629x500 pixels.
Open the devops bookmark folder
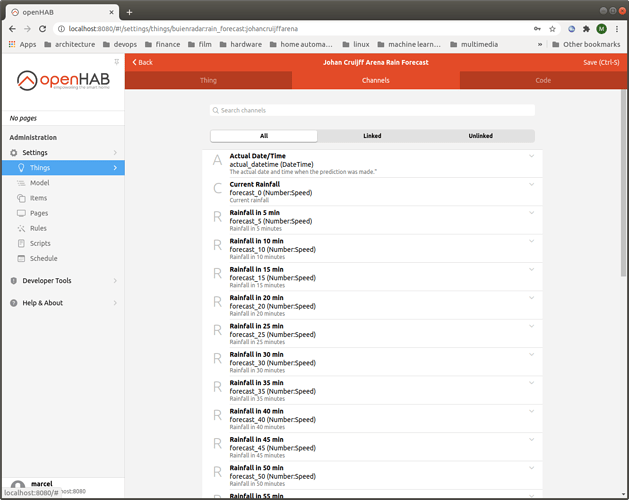[120, 44]
